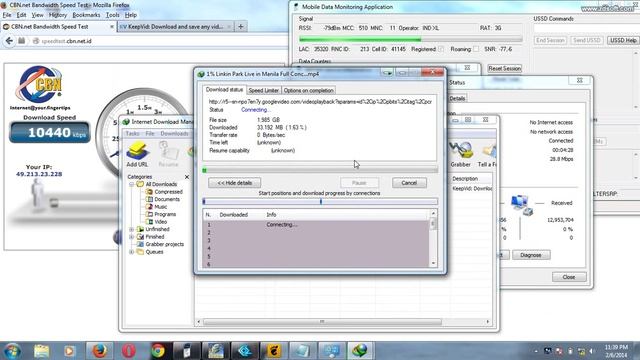The image size is (640, 360).
Task: Click the CBN logo on speed test page
Action: (40, 85)
